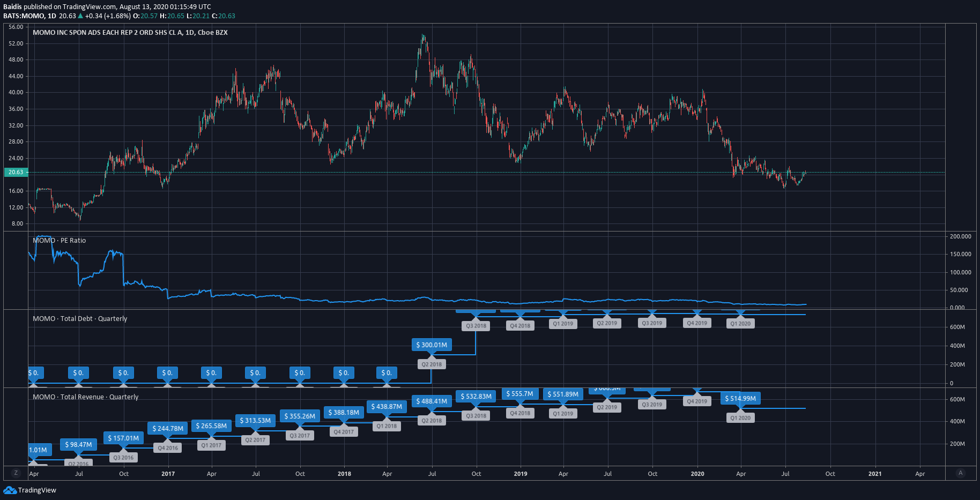Click the Q1 2020 tag in Total Debt pane
Image resolution: width=980 pixels, height=500 pixels.
(740, 324)
